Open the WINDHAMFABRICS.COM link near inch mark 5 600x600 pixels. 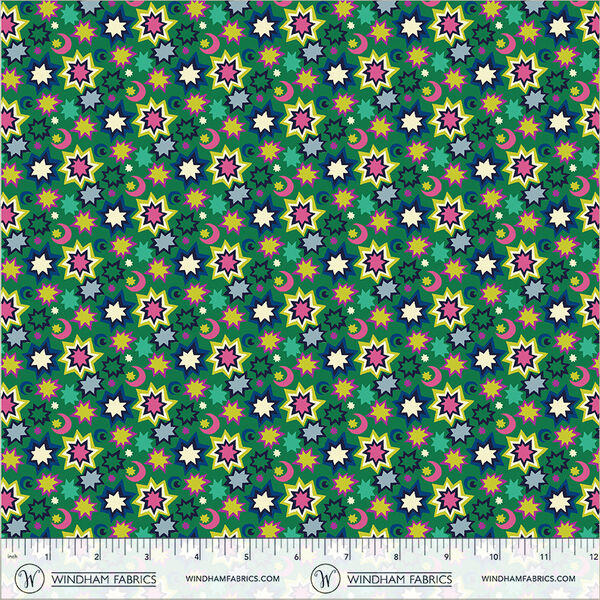coord(232,579)
